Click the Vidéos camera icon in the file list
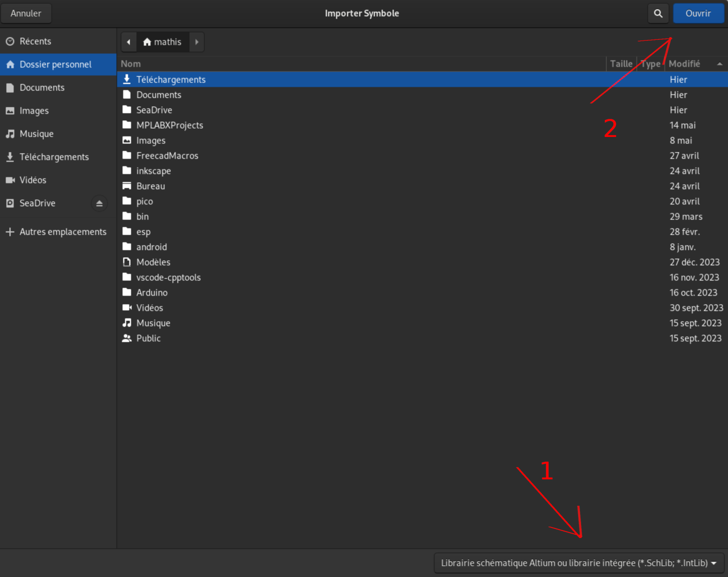 [x=127, y=307]
